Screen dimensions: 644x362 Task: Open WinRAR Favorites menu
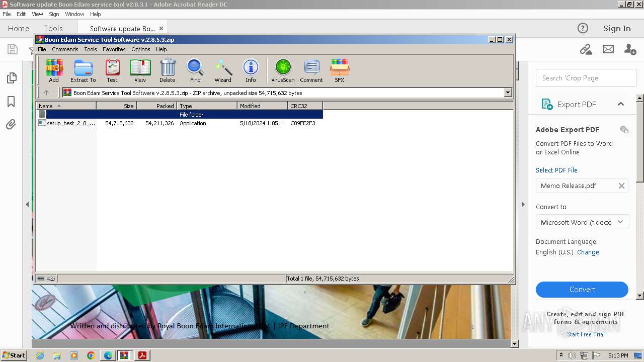click(114, 49)
